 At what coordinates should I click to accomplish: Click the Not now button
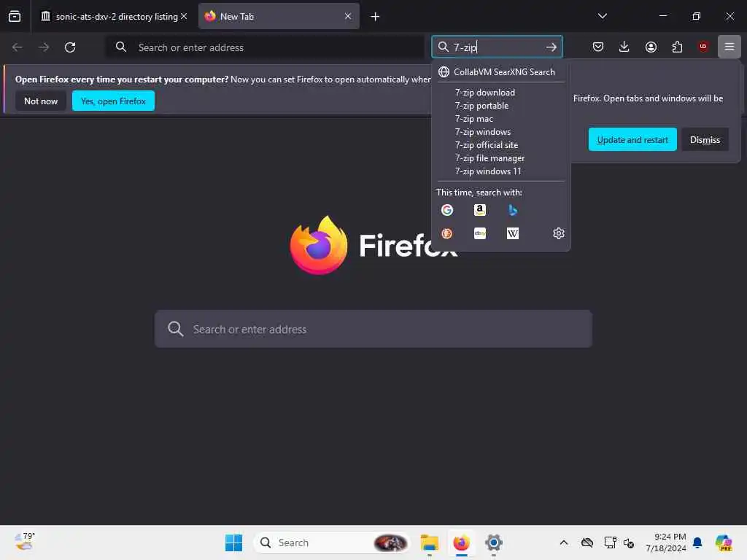[41, 101]
